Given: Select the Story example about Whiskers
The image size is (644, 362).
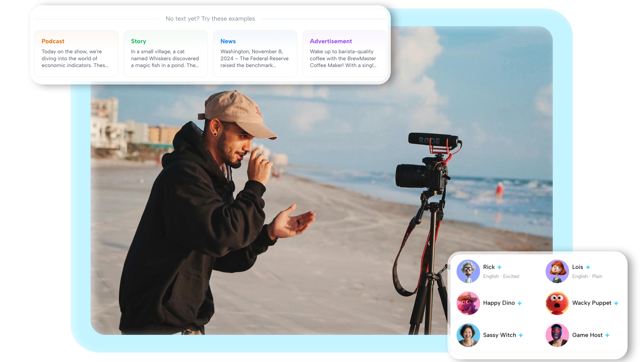Looking at the screenshot, I should tap(166, 53).
